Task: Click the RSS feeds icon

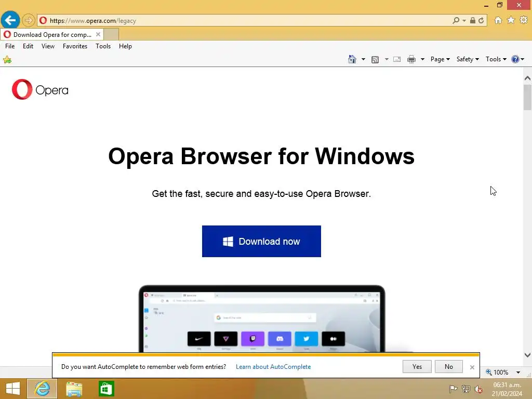Action: pyautogui.click(x=375, y=60)
